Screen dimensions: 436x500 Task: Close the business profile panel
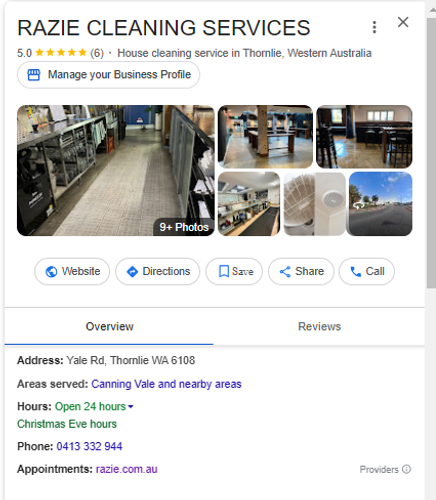point(403,22)
